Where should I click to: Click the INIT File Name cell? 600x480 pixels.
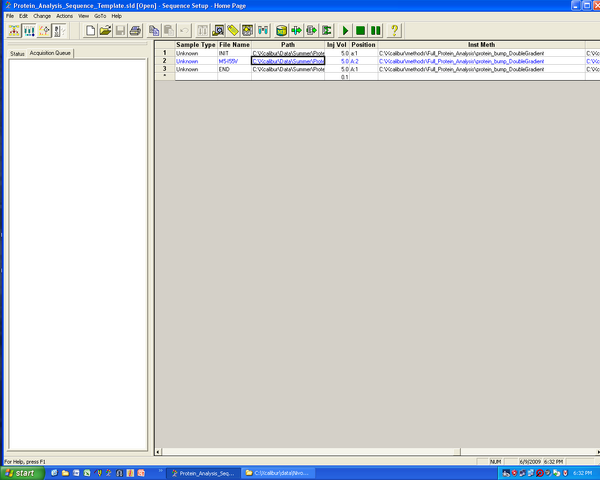coord(233,52)
